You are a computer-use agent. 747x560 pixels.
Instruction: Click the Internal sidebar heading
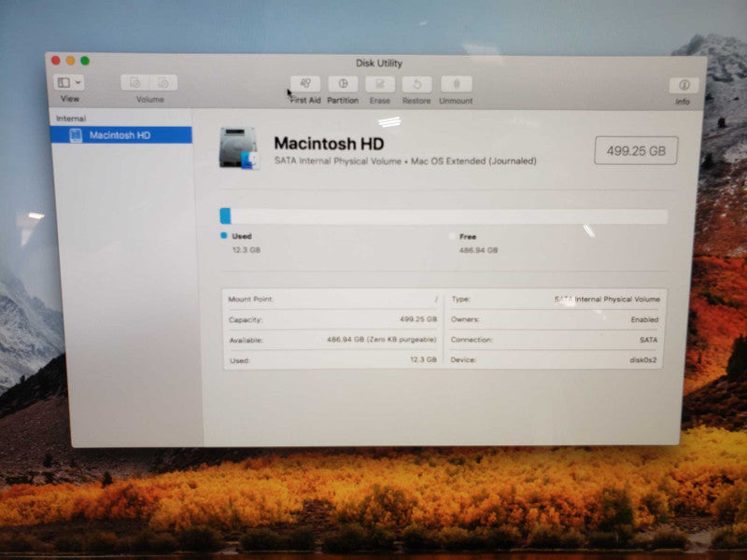(x=71, y=119)
